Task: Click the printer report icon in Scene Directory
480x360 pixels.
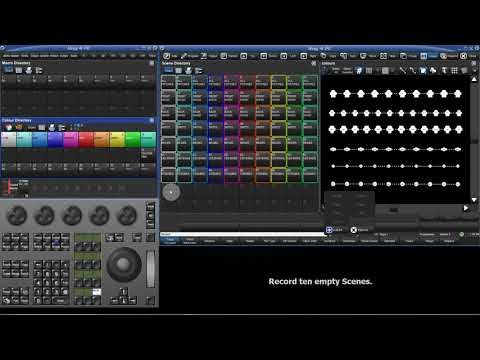Action: 189,70
